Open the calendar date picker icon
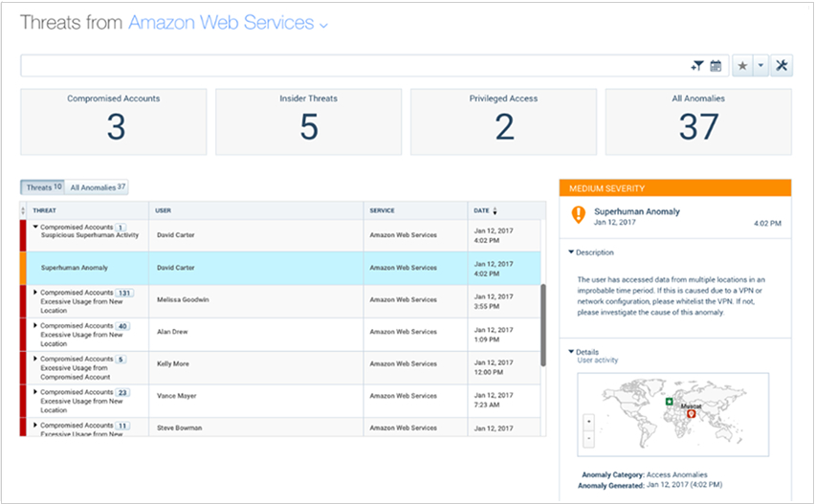 pyautogui.click(x=716, y=66)
